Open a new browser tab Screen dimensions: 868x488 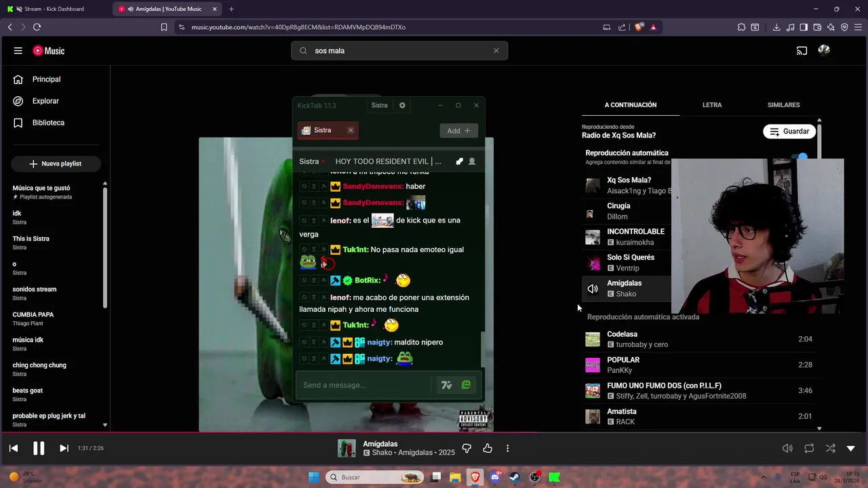[x=231, y=9]
